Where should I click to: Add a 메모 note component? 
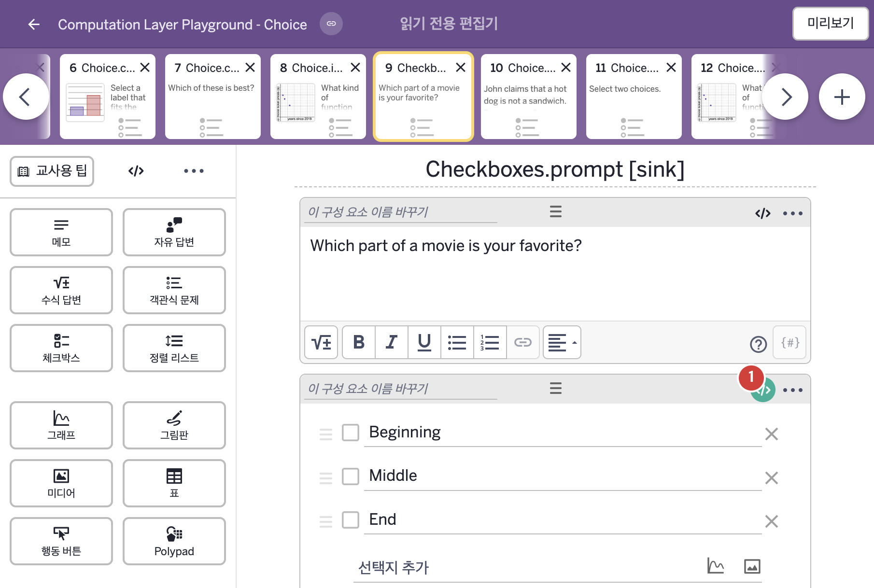pos(61,232)
